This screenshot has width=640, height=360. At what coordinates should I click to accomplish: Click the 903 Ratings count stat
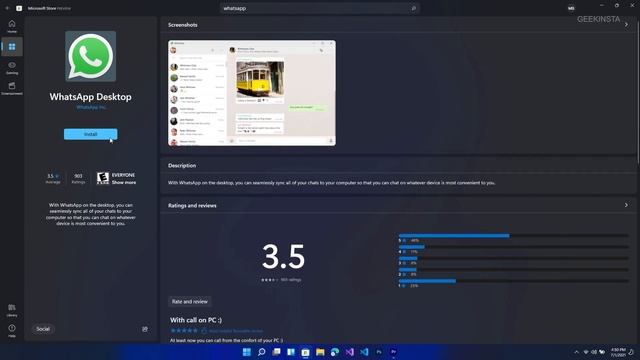(x=78, y=178)
